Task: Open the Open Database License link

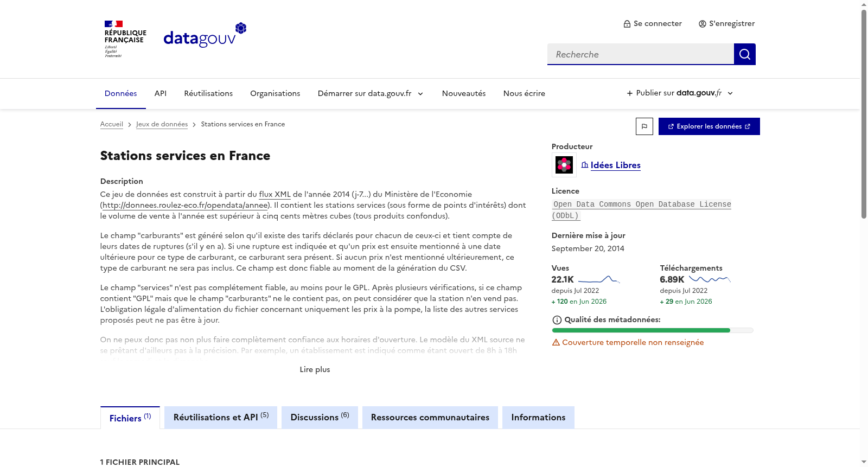Action: (641, 210)
